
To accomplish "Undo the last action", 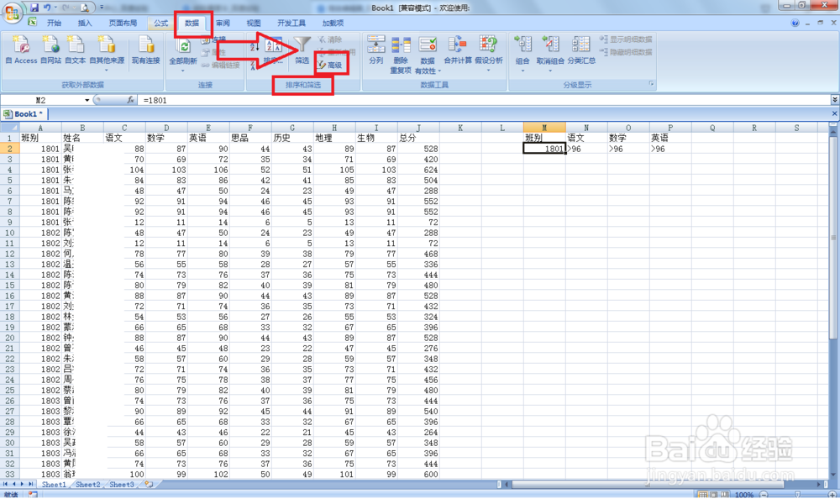I will 47,8.
